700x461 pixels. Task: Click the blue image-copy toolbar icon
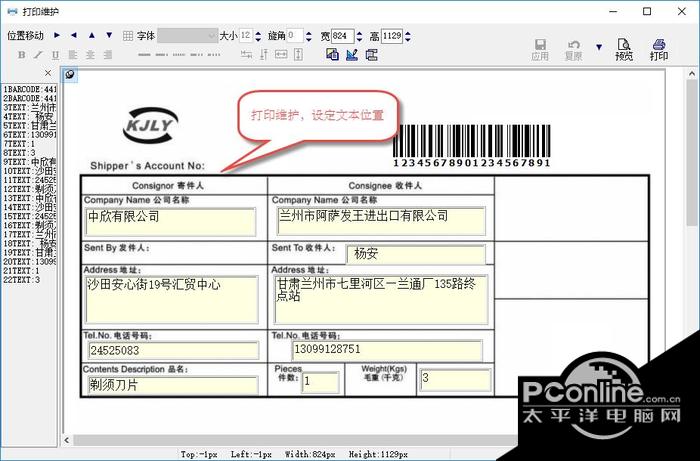332,55
